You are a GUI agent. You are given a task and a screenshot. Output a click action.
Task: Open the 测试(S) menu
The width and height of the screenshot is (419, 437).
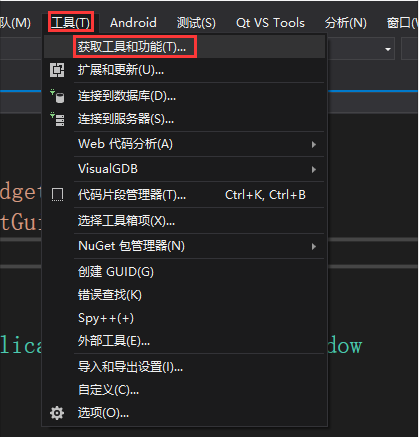tap(196, 23)
